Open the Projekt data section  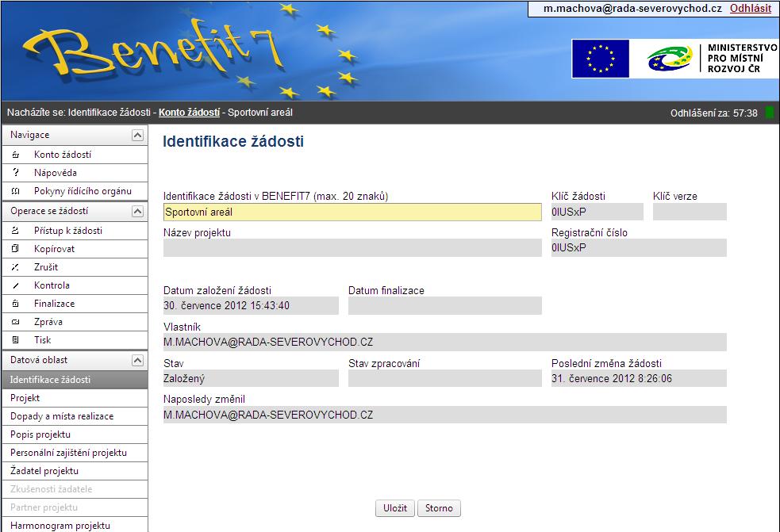75,398
